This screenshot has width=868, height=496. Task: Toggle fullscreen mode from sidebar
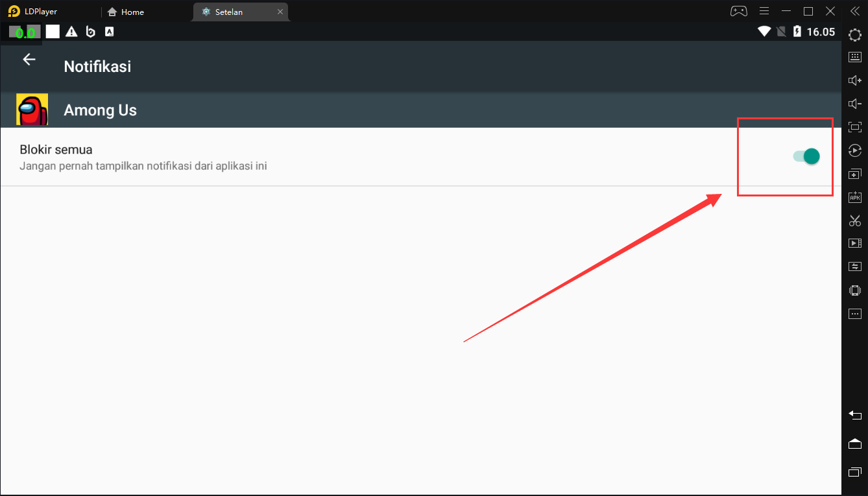855,127
